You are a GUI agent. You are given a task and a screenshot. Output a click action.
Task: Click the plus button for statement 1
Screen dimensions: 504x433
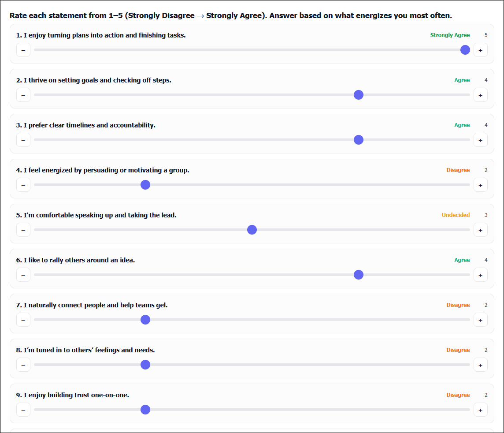coord(480,50)
